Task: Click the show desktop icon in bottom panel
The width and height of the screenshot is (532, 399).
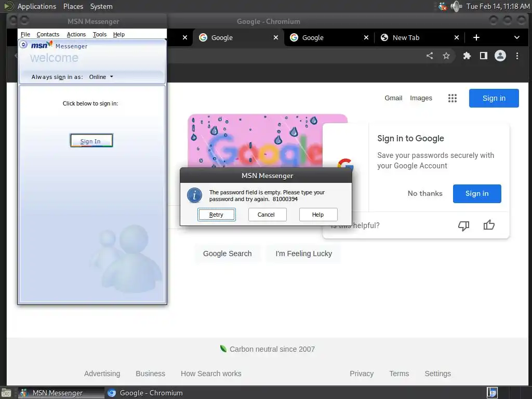Action: click(6, 393)
